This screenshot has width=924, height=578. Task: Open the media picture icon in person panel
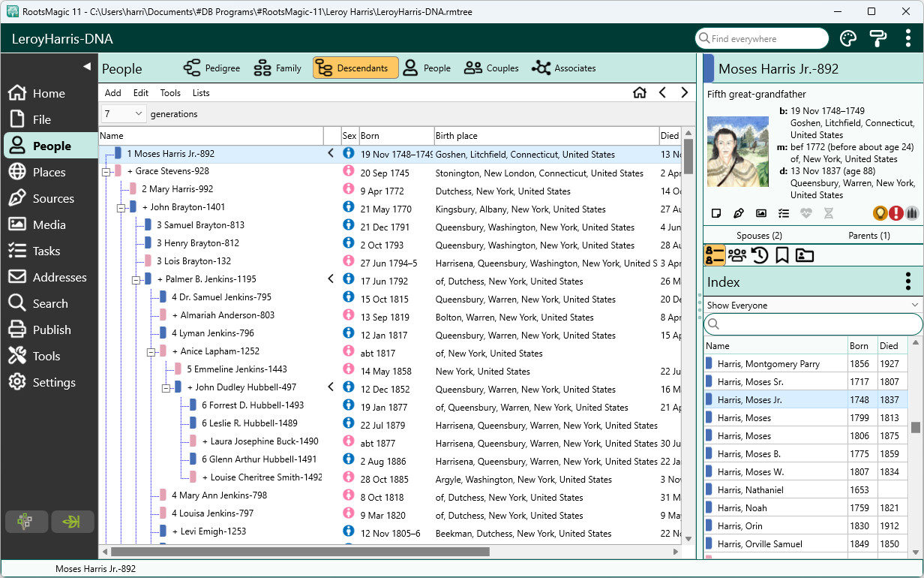(x=761, y=213)
